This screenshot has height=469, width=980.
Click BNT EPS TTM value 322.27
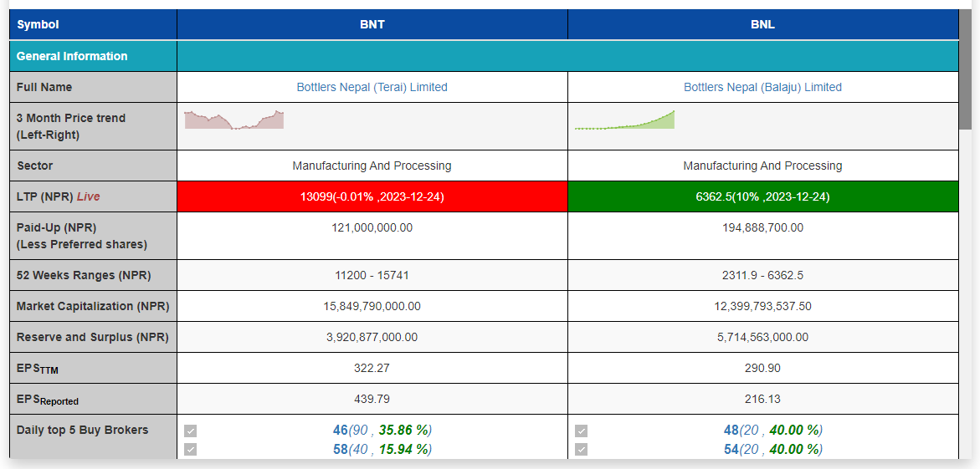coord(372,369)
